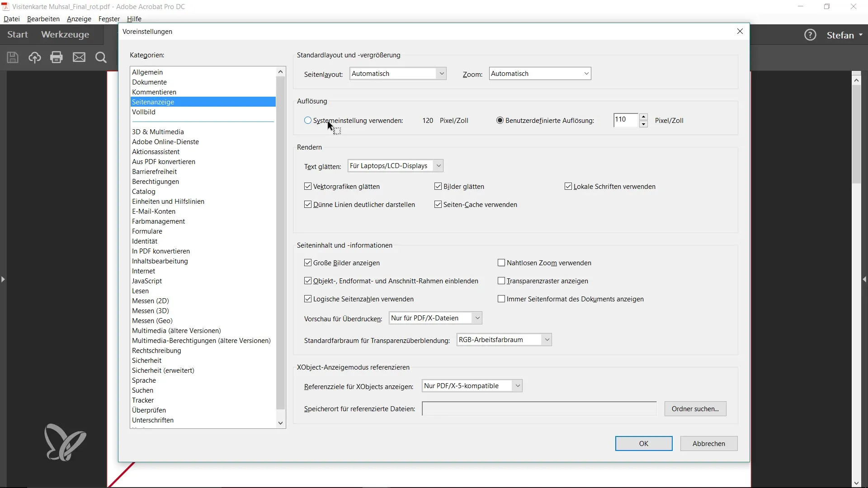Close the Voreinstellungen dialog with X
The image size is (868, 488).
(x=740, y=31)
